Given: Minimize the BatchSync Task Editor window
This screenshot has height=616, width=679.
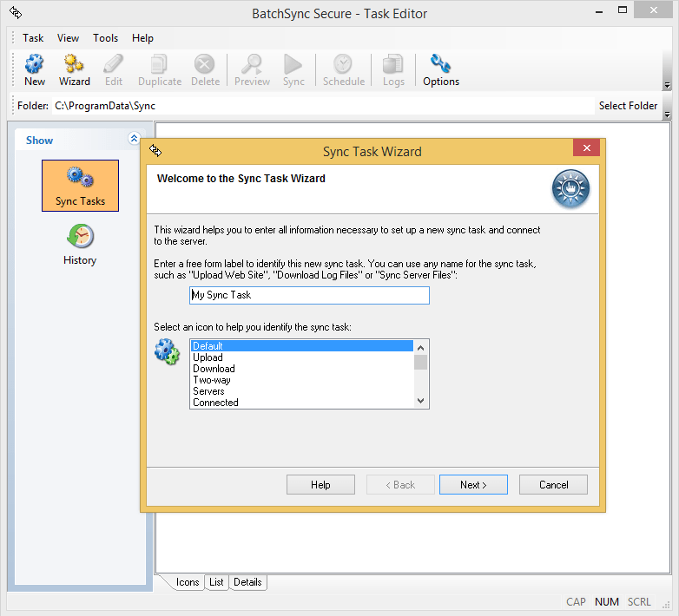Looking at the screenshot, I should [x=599, y=10].
